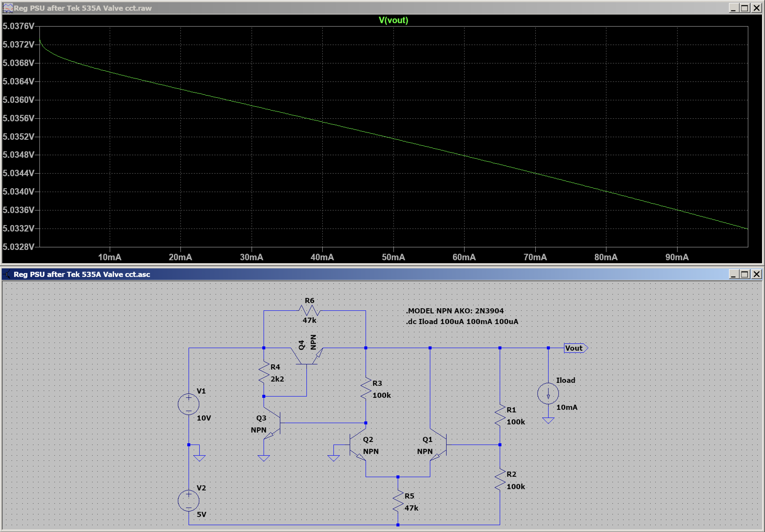Click the ground symbol below Q3 emitter
Screen dimensions: 765x532
(264, 458)
